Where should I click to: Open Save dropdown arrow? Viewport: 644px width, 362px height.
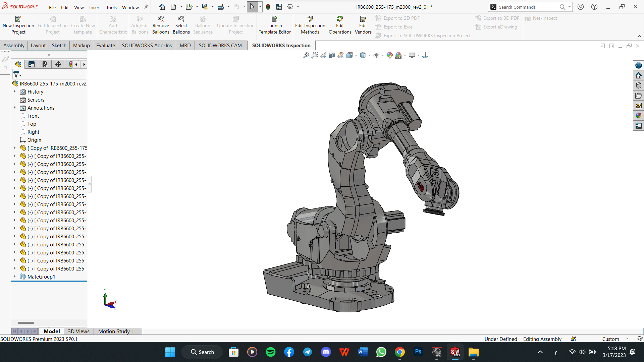click(x=213, y=7)
